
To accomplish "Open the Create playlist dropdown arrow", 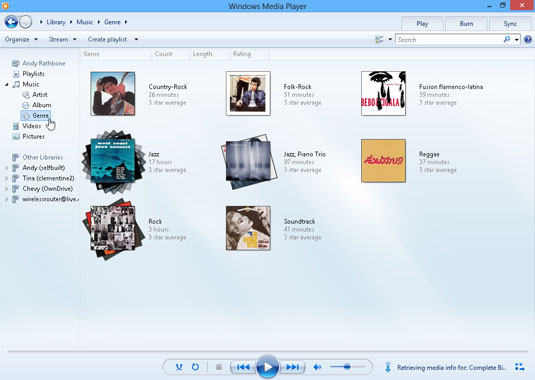I will pos(136,40).
